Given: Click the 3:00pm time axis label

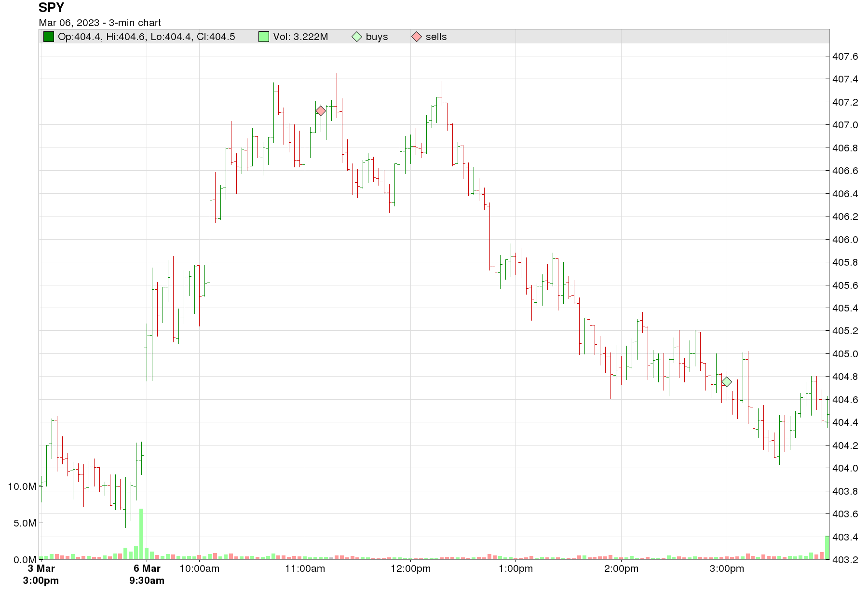Looking at the screenshot, I should (727, 568).
